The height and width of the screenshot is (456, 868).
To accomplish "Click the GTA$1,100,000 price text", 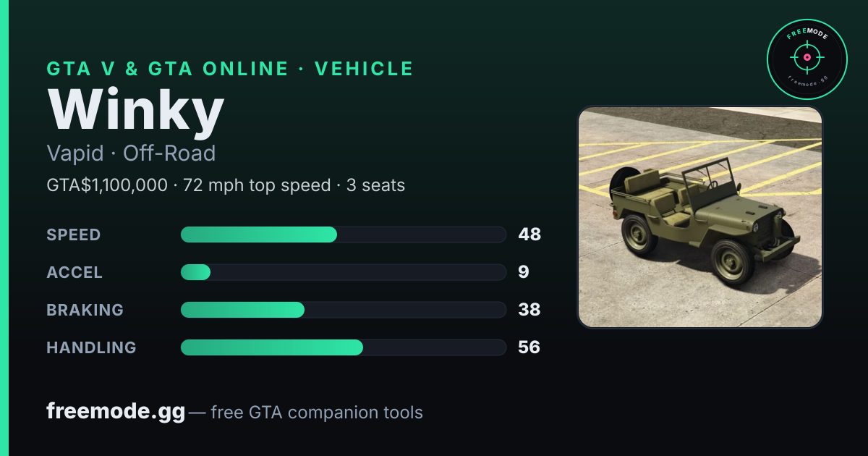I will coord(107,185).
